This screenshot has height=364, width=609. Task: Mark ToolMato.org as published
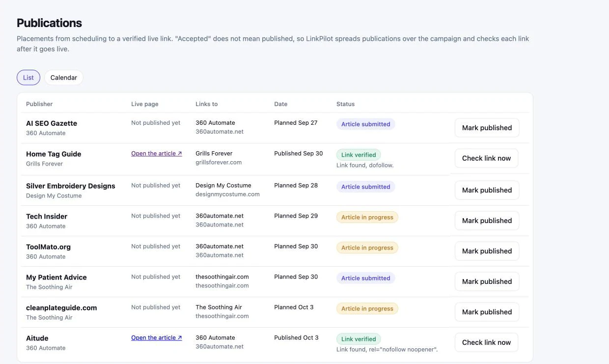pos(487,251)
